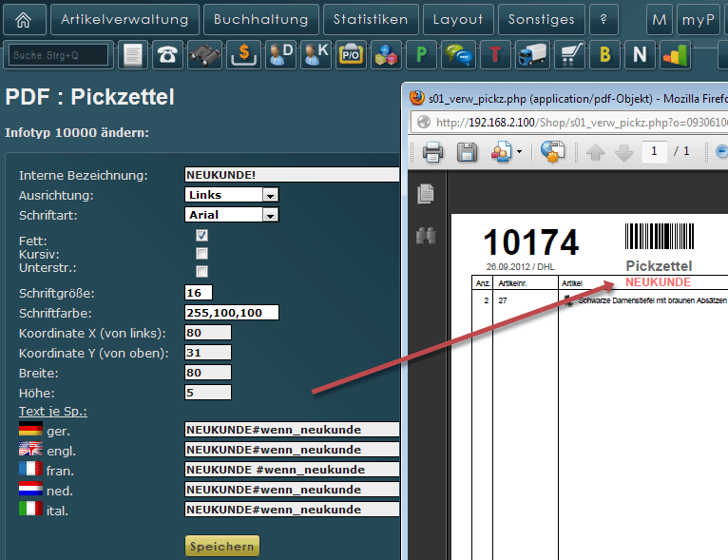Enable the Unterstr. checkbox
The width and height of the screenshot is (728, 560).
point(202,271)
